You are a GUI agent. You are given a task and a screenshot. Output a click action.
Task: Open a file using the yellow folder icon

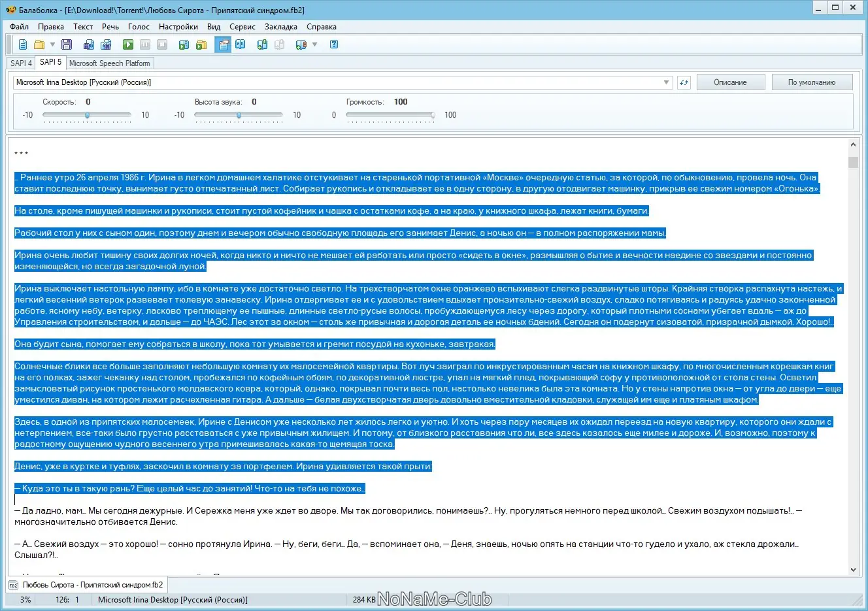click(x=39, y=44)
